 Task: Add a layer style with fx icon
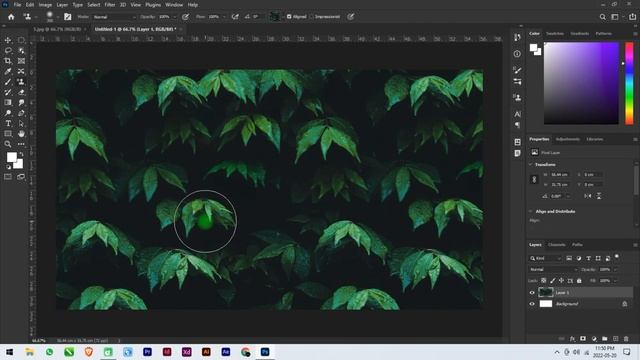pos(572,339)
